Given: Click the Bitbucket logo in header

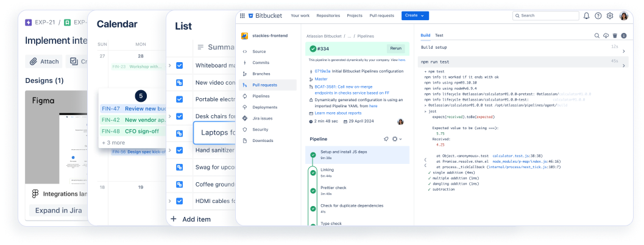Looking at the screenshot, I should pyautogui.click(x=265, y=16).
